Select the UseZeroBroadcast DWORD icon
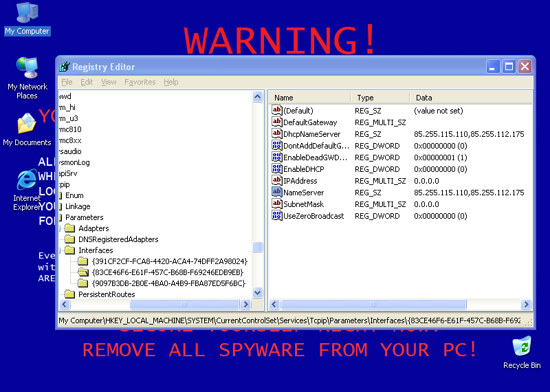Image resolution: width=550 pixels, height=392 pixels. coord(277,215)
